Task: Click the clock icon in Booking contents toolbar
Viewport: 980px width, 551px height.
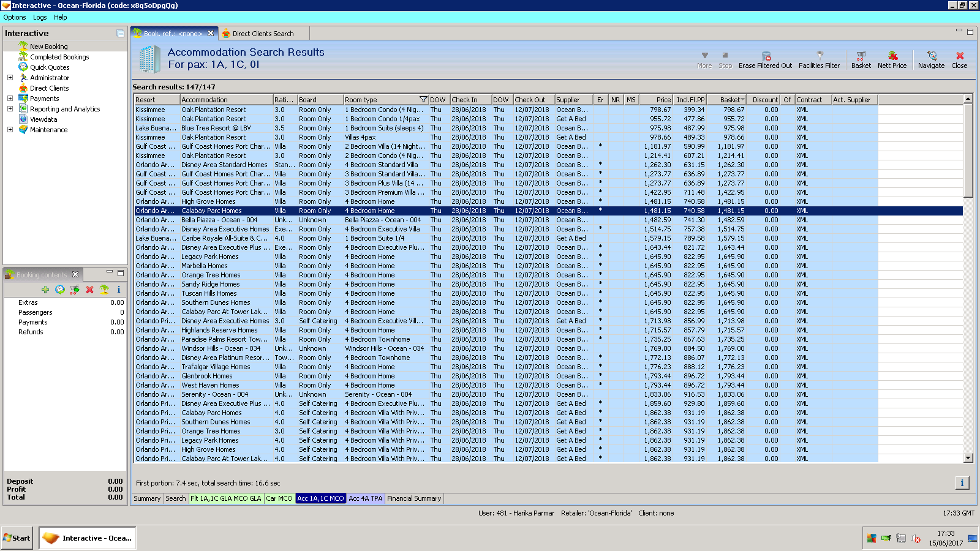Action: [60, 290]
